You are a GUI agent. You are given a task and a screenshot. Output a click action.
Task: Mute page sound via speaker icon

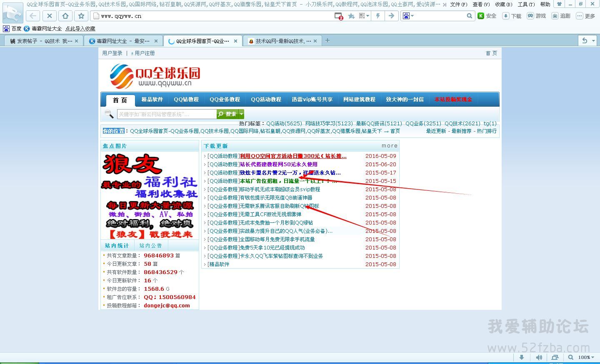tap(539, 357)
